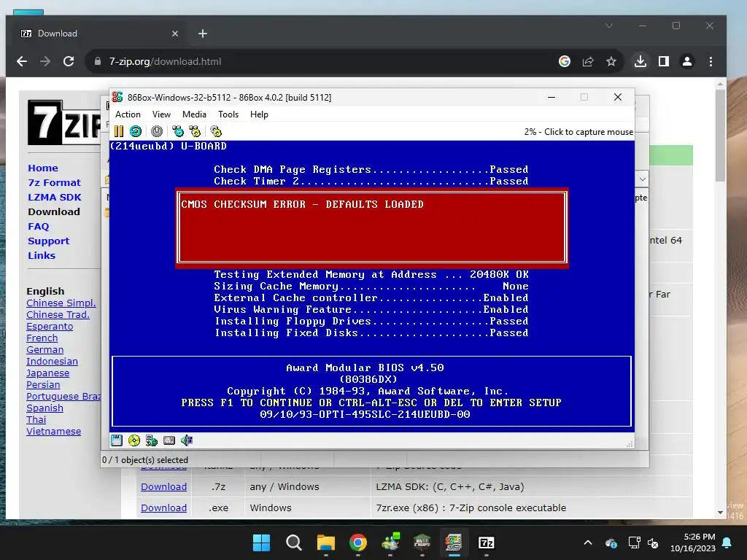Viewport: 747px width, 560px height.
Task: Select the Download browser tab
Action: (x=100, y=34)
